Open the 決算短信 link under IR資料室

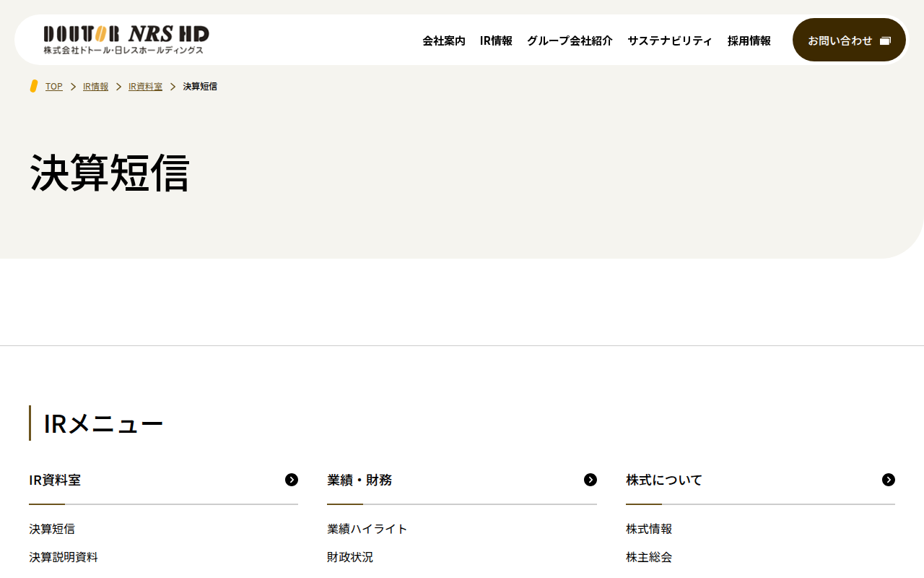tap(52, 529)
